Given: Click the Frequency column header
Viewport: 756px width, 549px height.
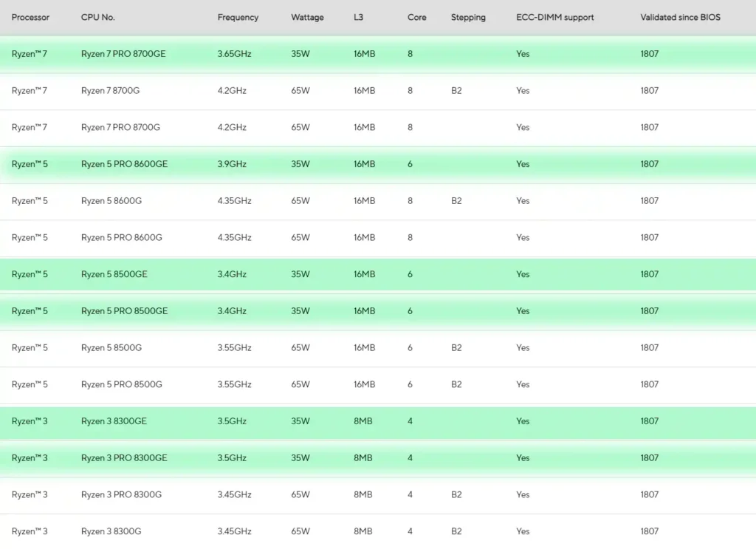Looking at the screenshot, I should [x=238, y=18].
